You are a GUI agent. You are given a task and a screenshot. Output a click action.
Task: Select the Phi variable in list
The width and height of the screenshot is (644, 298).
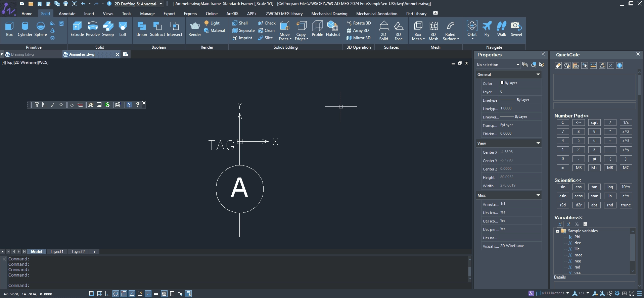point(577,237)
